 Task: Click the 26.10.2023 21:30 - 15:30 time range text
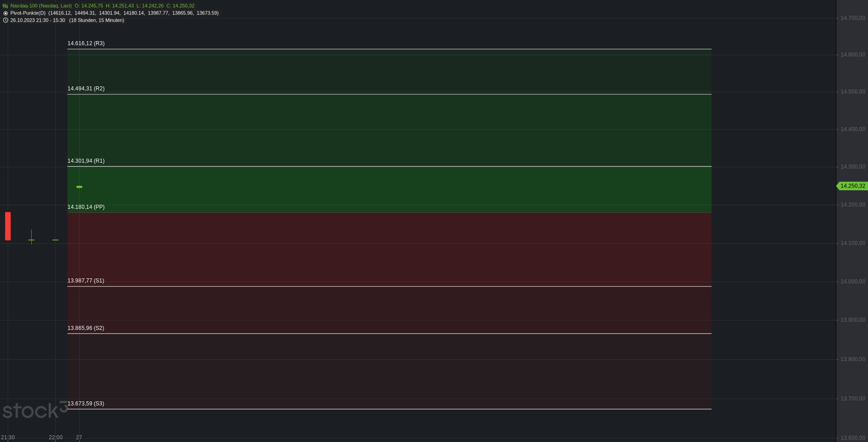coord(38,20)
